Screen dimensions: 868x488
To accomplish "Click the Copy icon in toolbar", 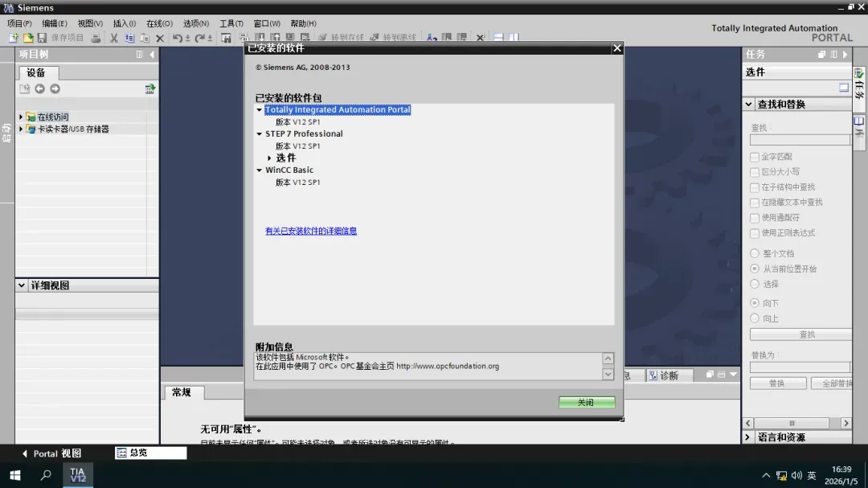I will click(129, 38).
